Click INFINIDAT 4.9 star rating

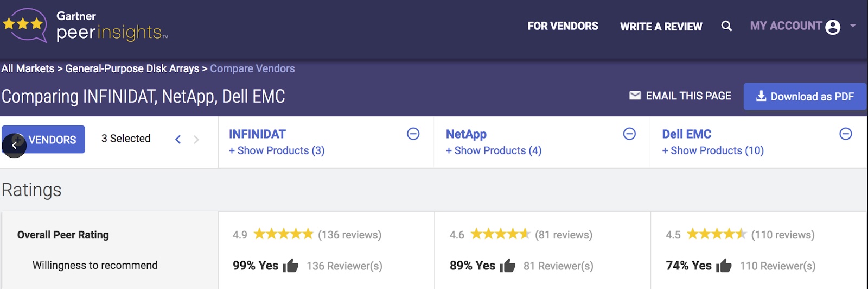coord(284,234)
